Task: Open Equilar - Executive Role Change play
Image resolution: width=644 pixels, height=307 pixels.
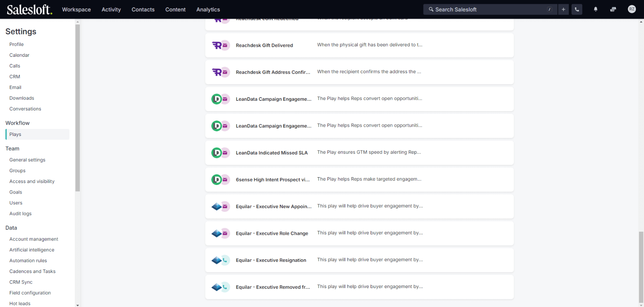Action: click(x=359, y=233)
